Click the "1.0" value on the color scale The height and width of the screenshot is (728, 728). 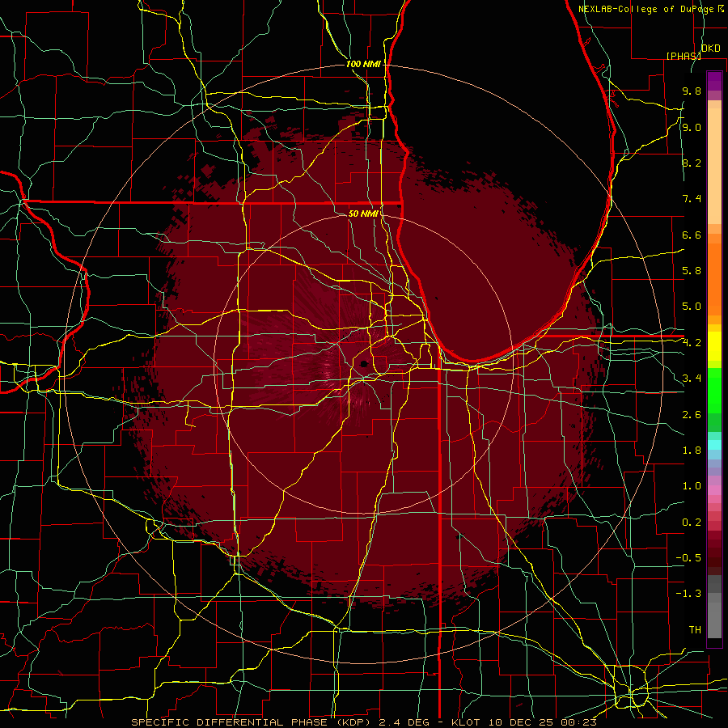point(692,486)
